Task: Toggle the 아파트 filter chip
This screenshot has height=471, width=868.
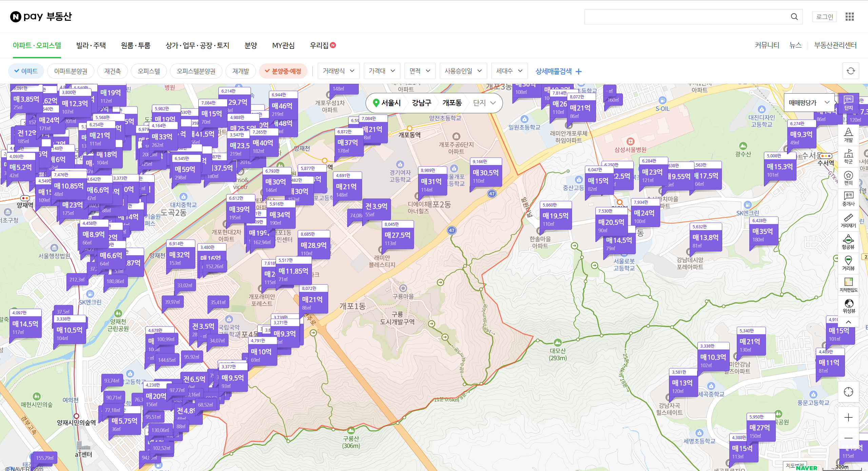Action: (x=26, y=71)
